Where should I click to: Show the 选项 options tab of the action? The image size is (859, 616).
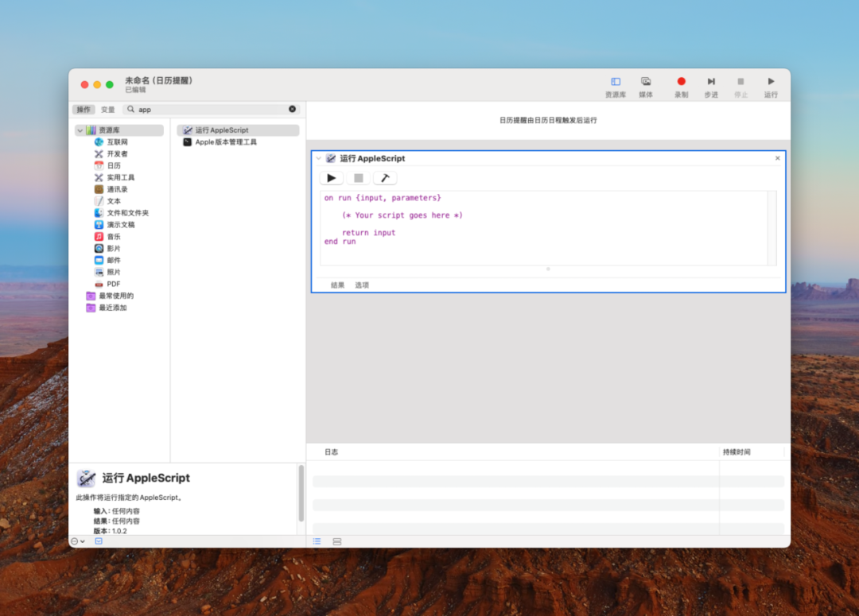click(362, 285)
